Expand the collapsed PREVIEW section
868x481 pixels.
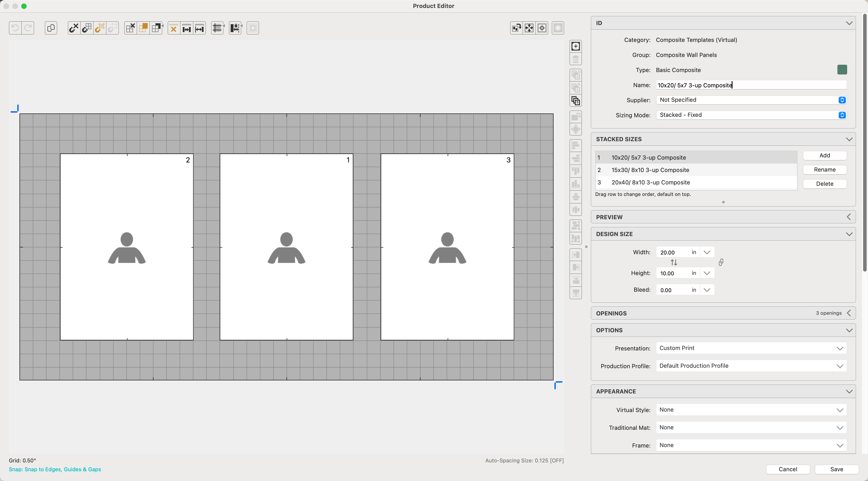pos(848,217)
